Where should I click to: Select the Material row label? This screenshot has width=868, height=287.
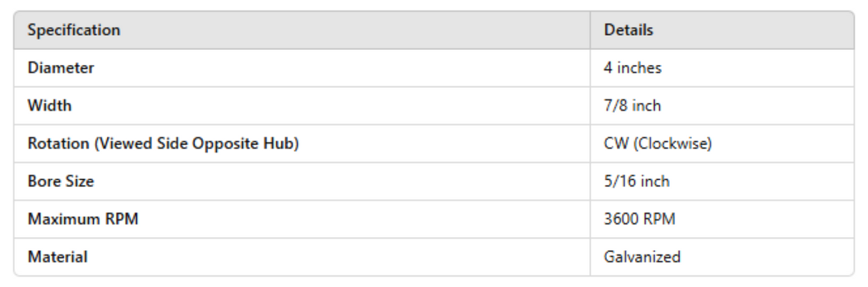coord(57,258)
